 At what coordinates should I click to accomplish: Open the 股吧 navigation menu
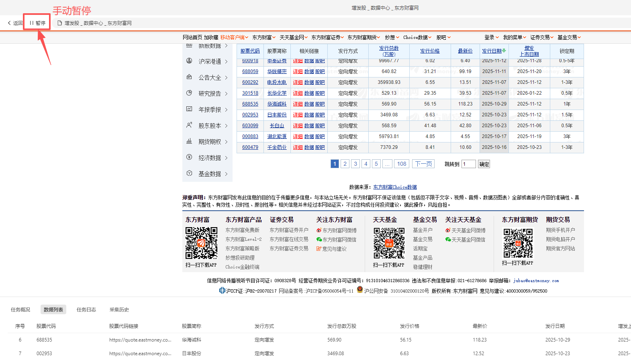(x=443, y=37)
